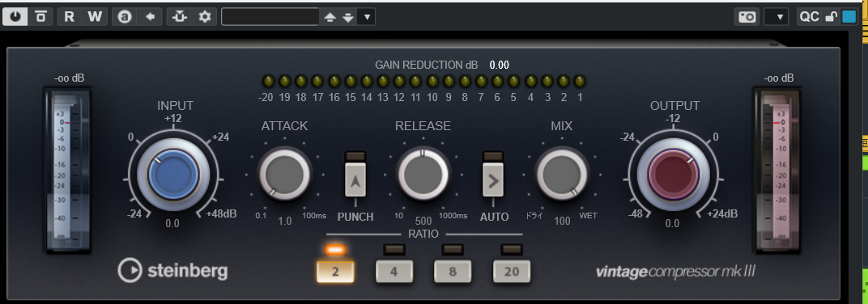This screenshot has height=304, width=868.
Task: Click the GAIN REDUCTION dB label
Action: coord(426,65)
